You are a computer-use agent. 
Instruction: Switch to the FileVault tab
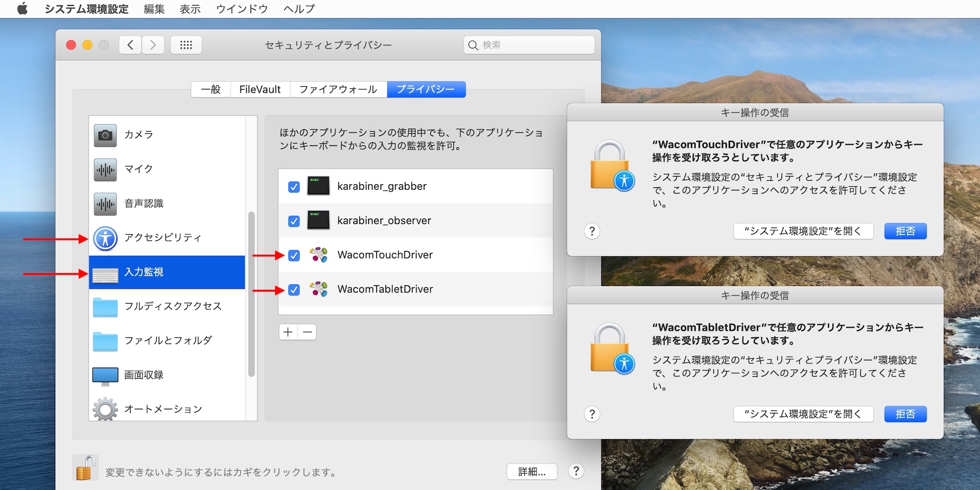pyautogui.click(x=260, y=89)
